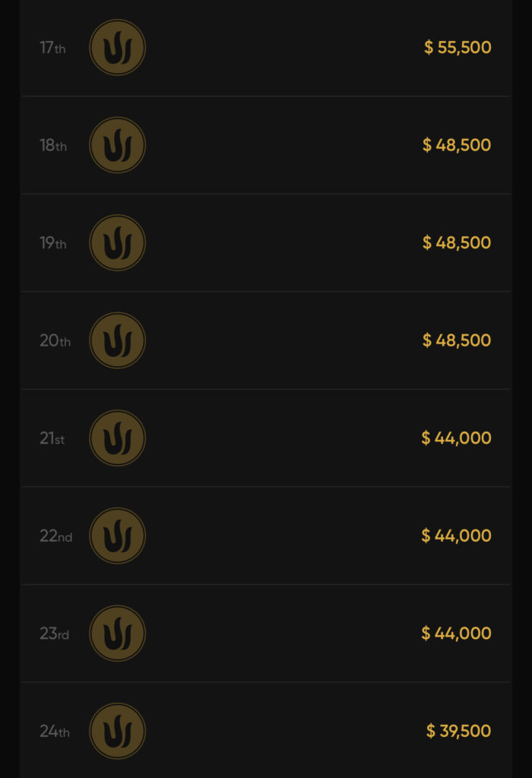Click the 17th rank label
Viewport: 532px width, 778px height.
pos(52,48)
